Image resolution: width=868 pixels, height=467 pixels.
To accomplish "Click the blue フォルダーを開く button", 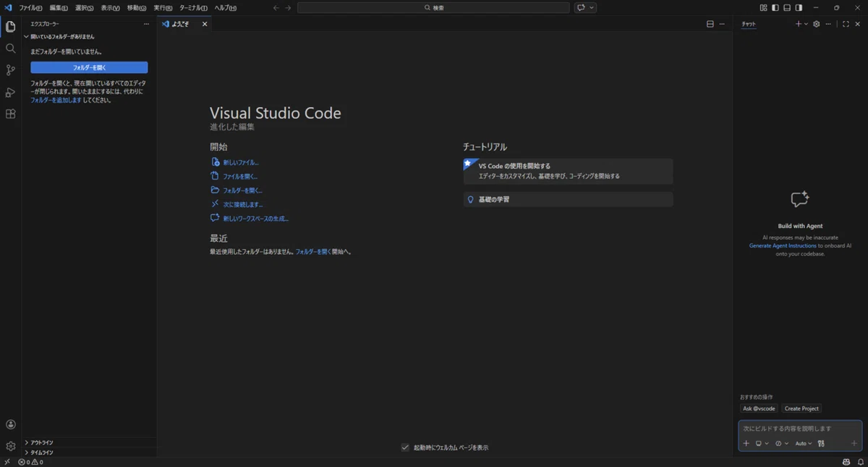I will click(89, 67).
